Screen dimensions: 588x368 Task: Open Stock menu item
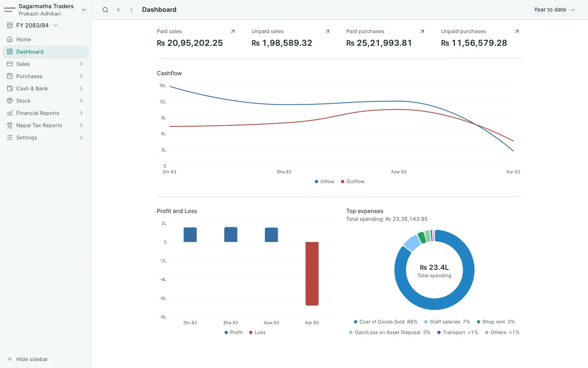click(45, 101)
